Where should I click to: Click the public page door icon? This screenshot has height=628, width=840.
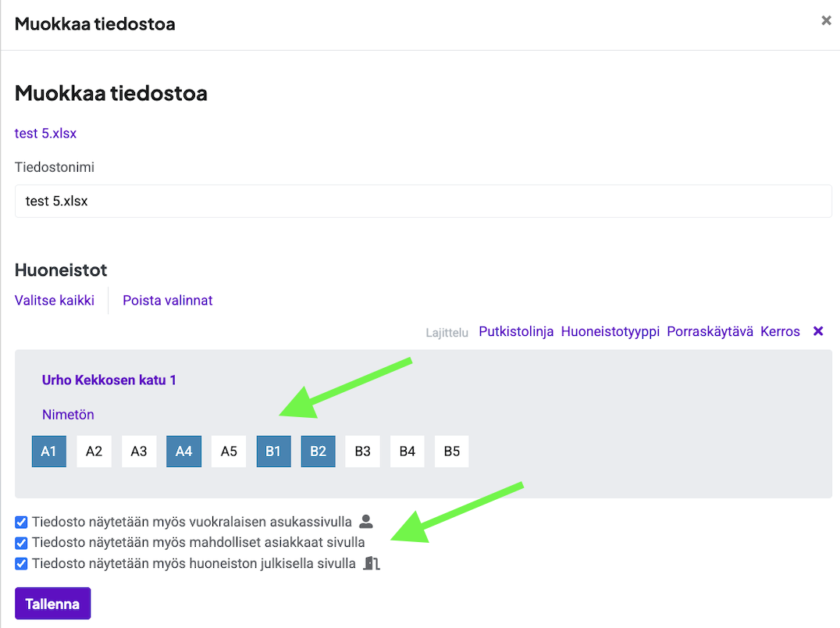(372, 563)
